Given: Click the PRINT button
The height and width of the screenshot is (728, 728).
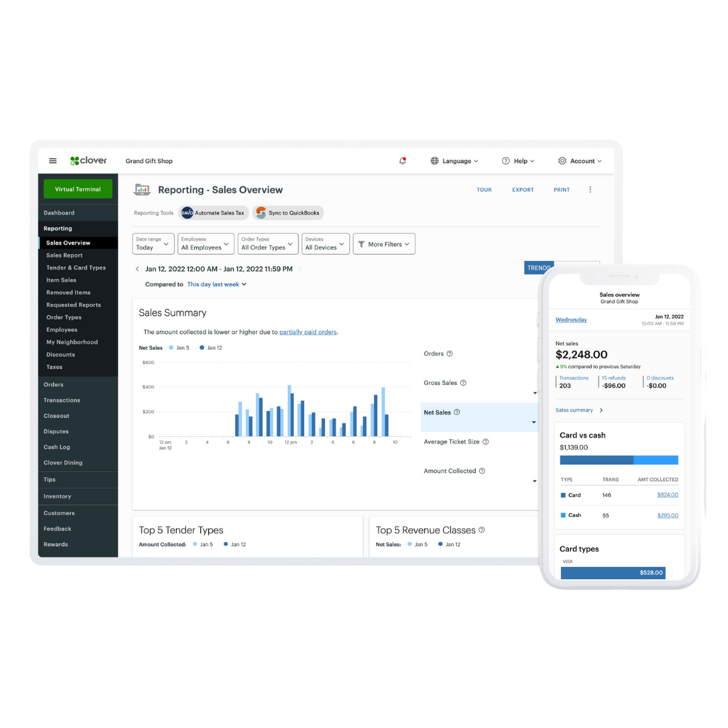Looking at the screenshot, I should tap(562, 190).
